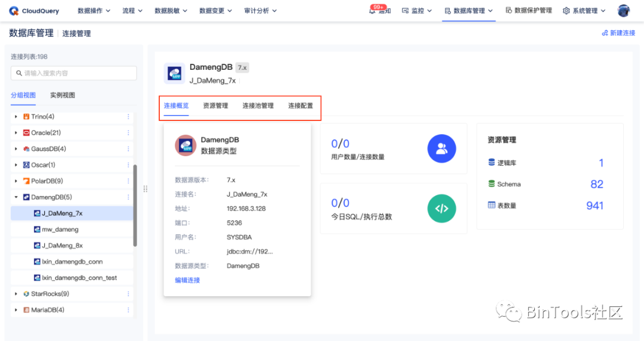Click the 连接管理 breadcrumb

(76, 33)
